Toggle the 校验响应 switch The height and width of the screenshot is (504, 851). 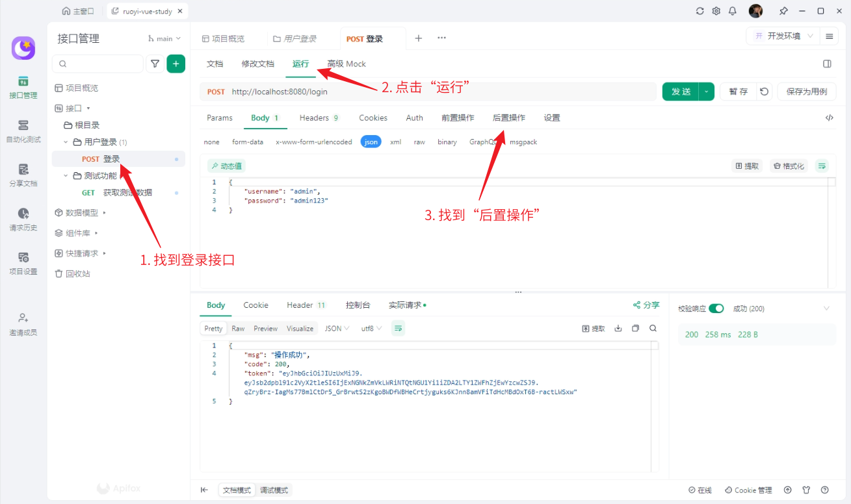pyautogui.click(x=716, y=309)
